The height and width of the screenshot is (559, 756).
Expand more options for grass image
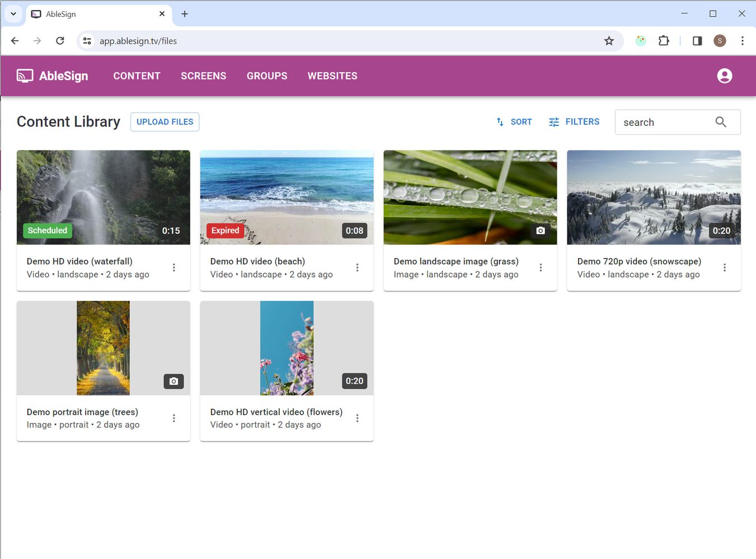point(541,267)
